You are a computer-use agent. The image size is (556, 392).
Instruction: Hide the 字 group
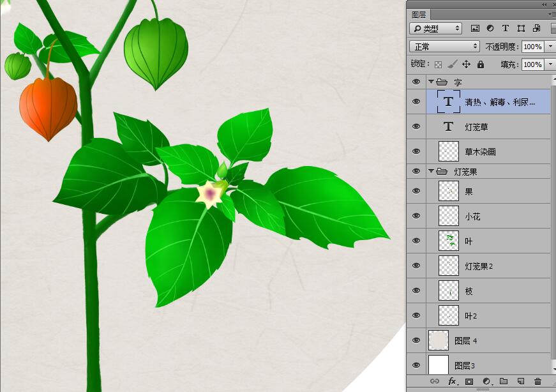coord(416,82)
